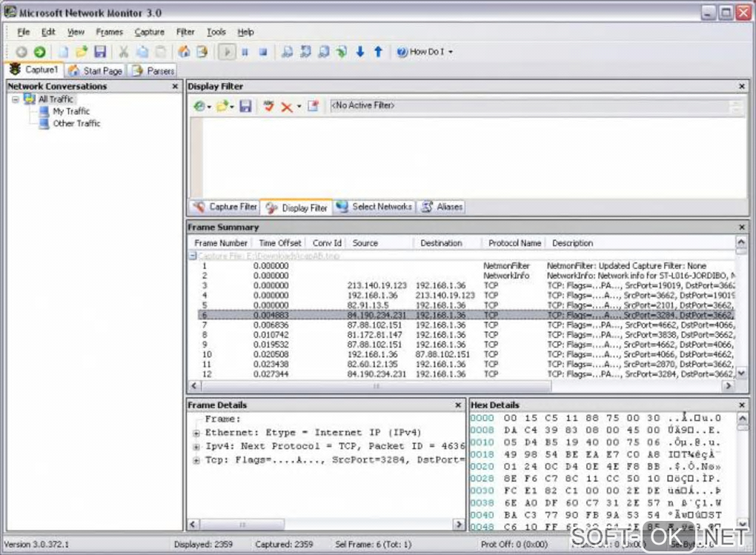Select All Traffic in Network Conversations
756x555 pixels.
pyautogui.click(x=56, y=99)
